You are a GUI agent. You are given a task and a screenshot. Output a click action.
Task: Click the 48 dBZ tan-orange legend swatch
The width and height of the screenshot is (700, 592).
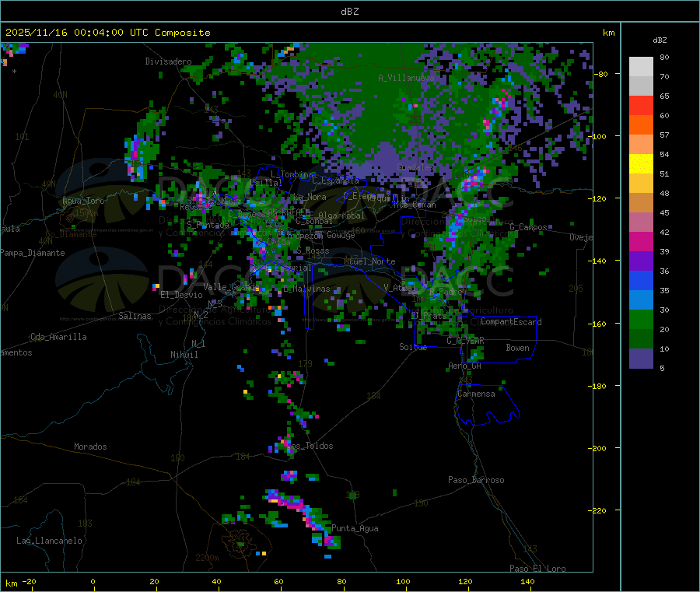click(641, 203)
